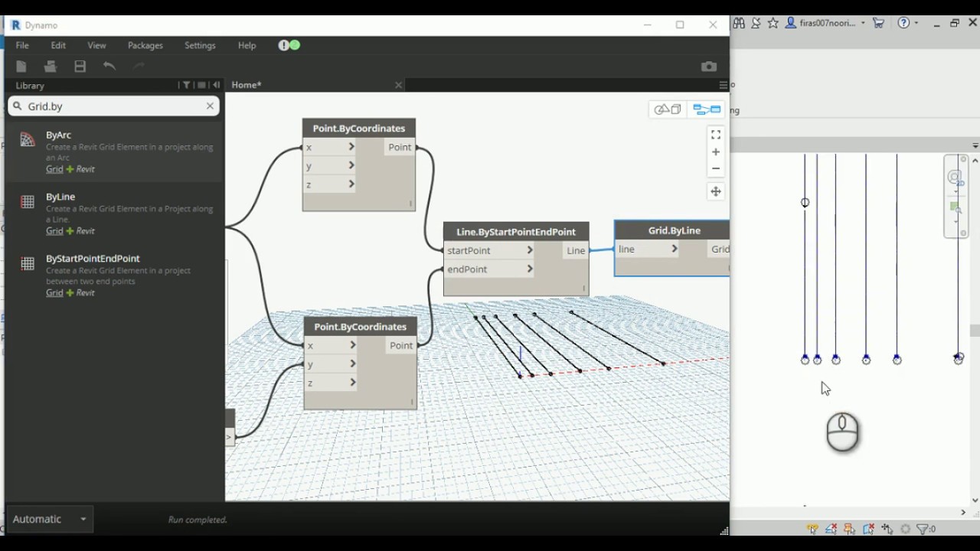Click y port arrow on upper Point.ByCoordinates

351,165
